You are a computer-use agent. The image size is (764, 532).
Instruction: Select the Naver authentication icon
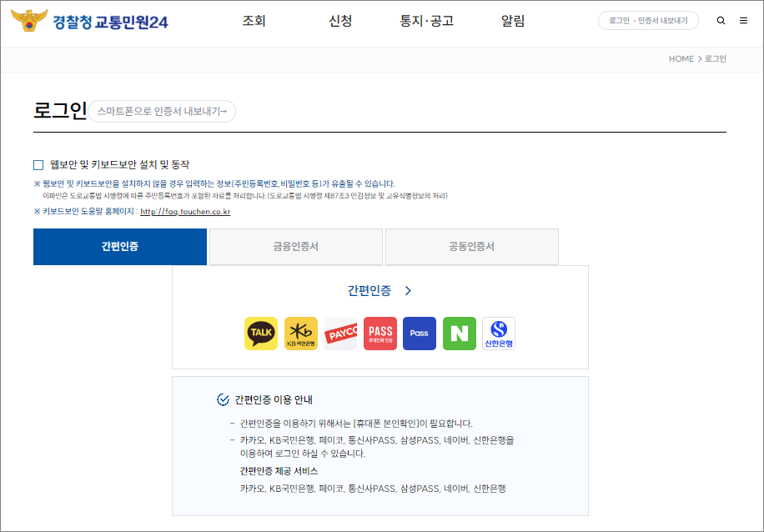[x=459, y=333]
